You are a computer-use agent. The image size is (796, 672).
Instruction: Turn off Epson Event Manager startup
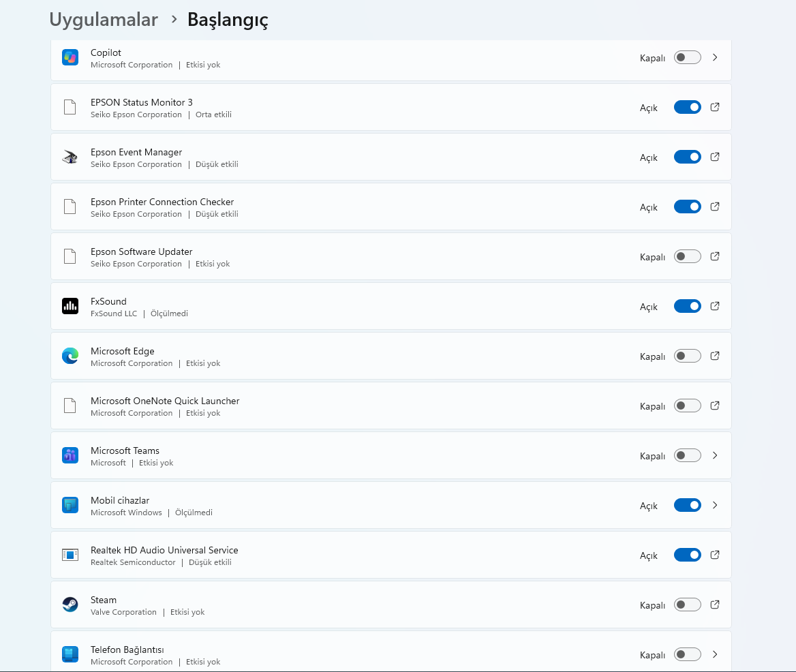pos(688,157)
